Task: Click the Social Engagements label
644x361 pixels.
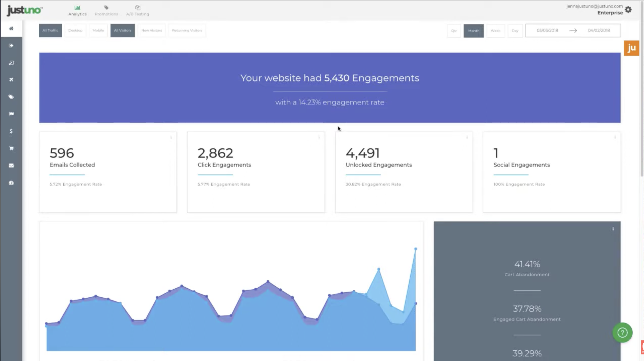Action: (522, 165)
